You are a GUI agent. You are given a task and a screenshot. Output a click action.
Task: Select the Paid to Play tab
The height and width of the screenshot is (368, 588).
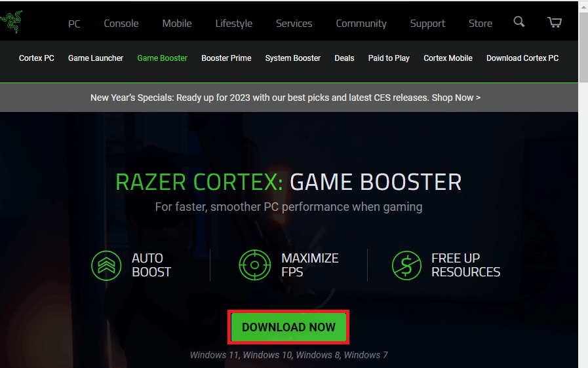point(389,58)
